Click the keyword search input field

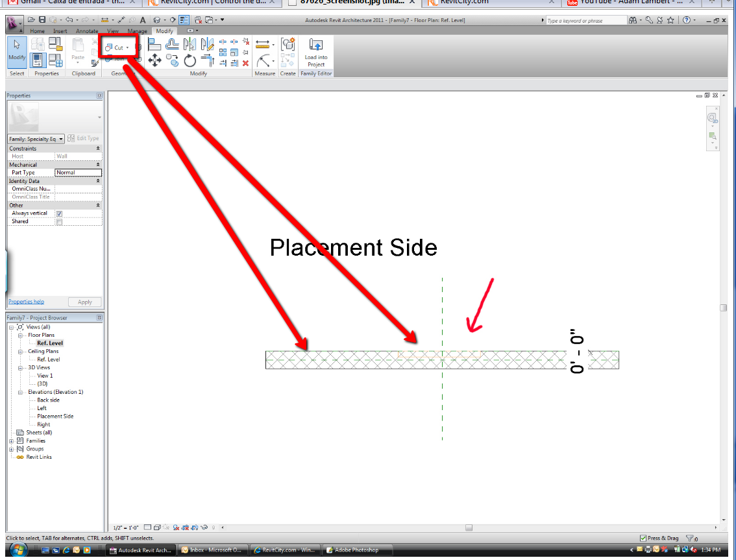coord(586,21)
